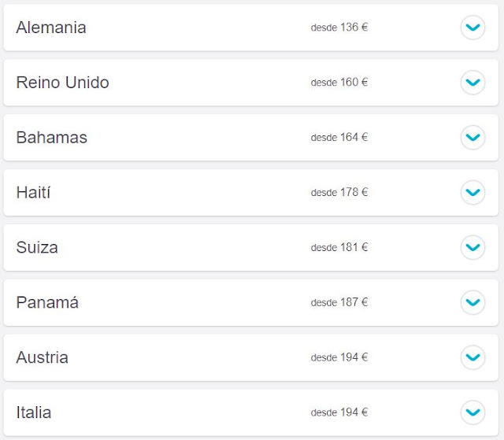Viewport: 504px width, 440px height.
Task: Expand the Reino Unido chevron
Action: (x=472, y=83)
